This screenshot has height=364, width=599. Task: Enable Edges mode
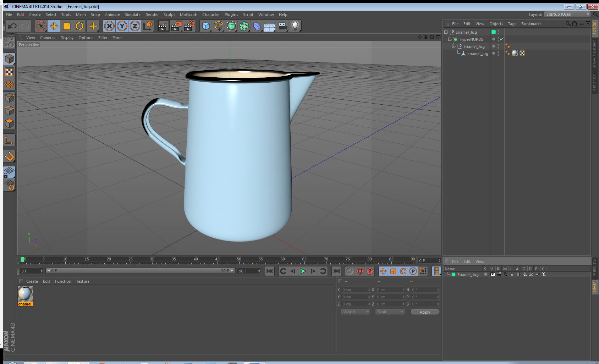9,111
